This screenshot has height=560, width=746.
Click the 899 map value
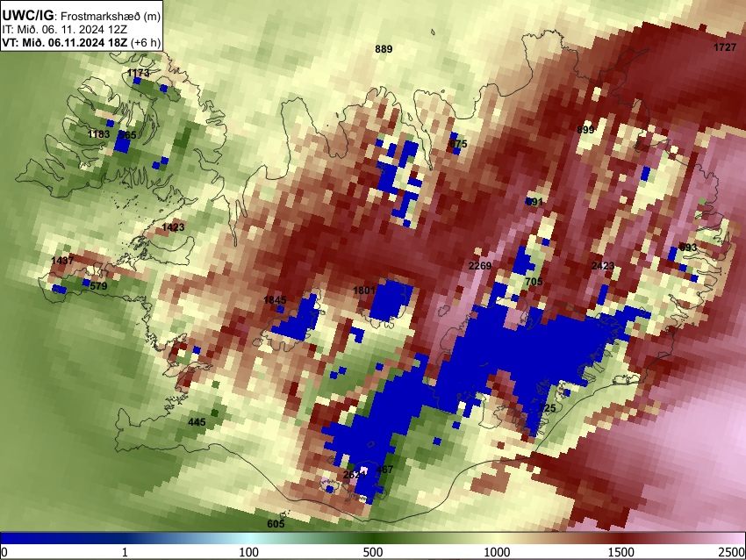tap(585, 130)
